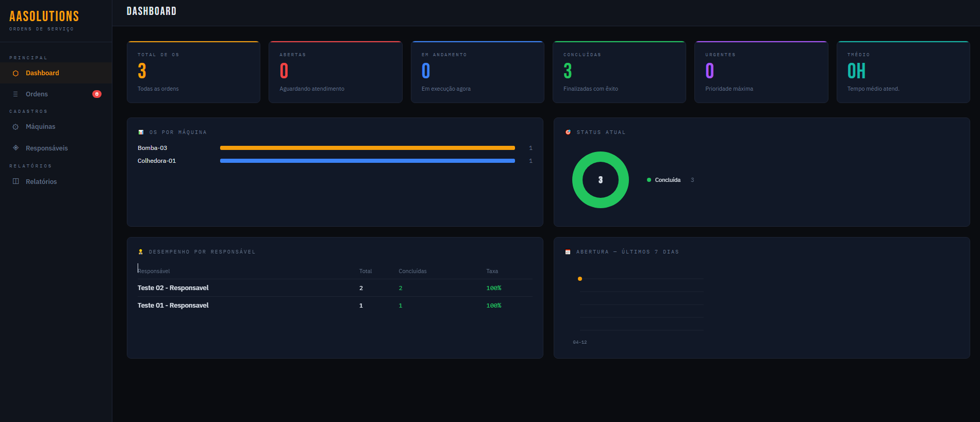Open the Dashboard menu item
The height and width of the screenshot is (422, 980).
click(56, 73)
